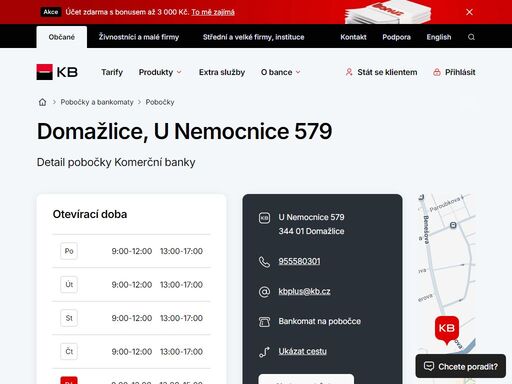
Task: Click 'Detail pobočky Komerční banky' subtitle
Action: click(116, 162)
